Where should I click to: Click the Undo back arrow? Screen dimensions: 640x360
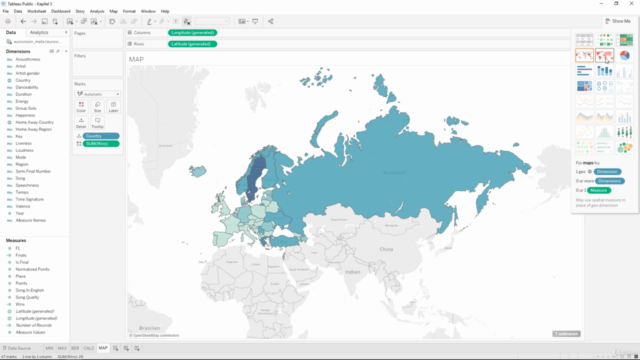tap(23, 21)
